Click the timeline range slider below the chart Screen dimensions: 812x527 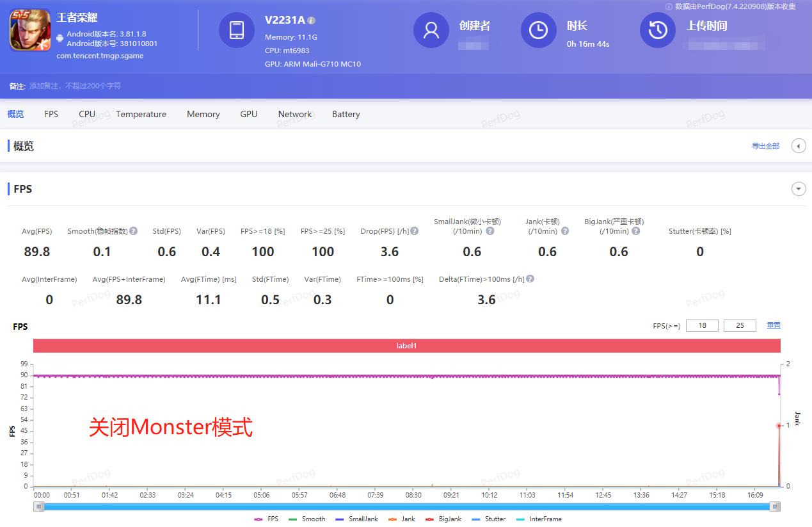(406, 507)
